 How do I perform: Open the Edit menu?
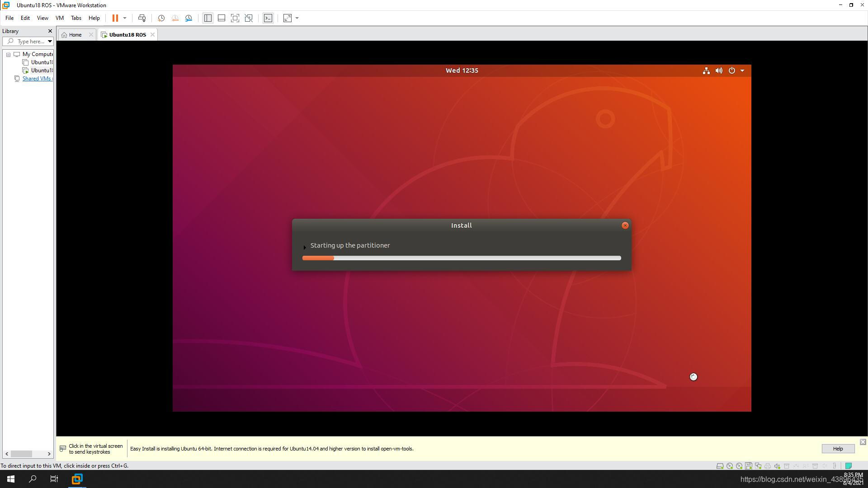point(25,18)
